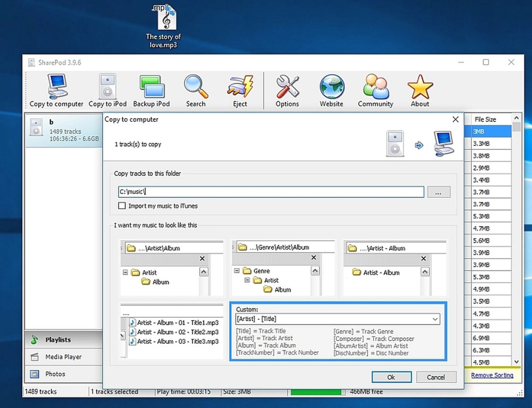Click the About star icon
The image size is (532, 408).
coord(420,91)
